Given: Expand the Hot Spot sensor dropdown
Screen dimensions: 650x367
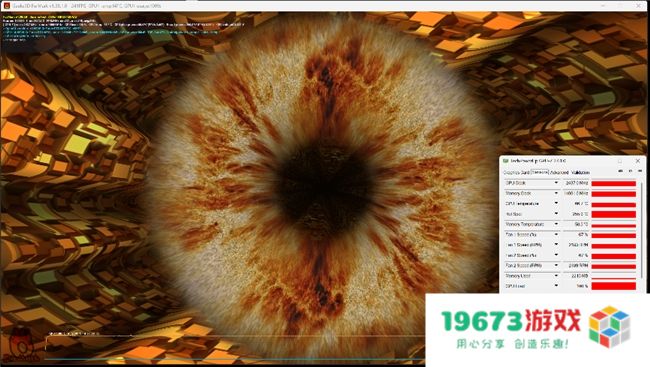Looking at the screenshot, I should (x=556, y=214).
